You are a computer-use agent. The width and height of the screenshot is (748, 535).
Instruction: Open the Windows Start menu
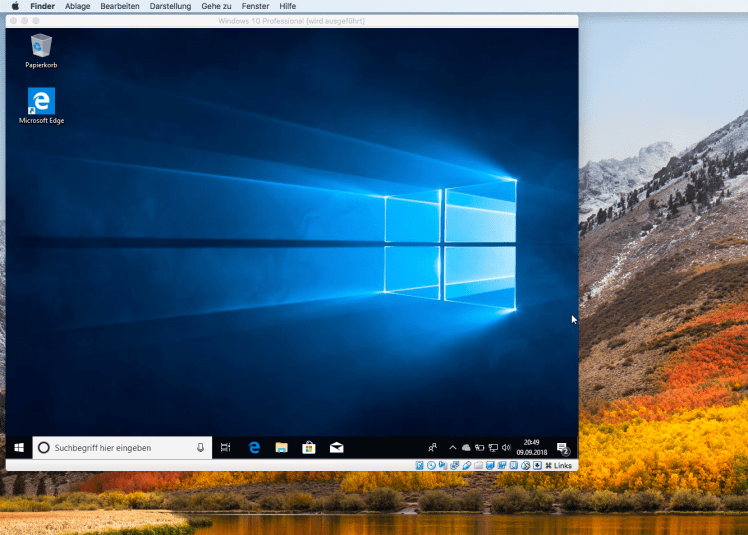click(x=19, y=448)
